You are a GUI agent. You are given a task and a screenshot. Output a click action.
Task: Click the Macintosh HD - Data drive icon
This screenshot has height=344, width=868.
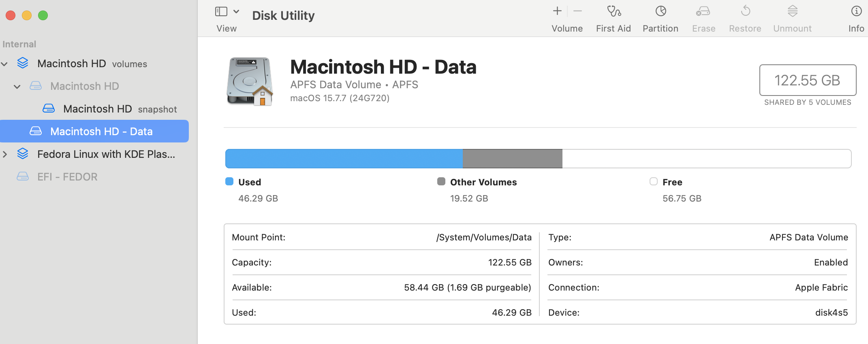pyautogui.click(x=36, y=131)
